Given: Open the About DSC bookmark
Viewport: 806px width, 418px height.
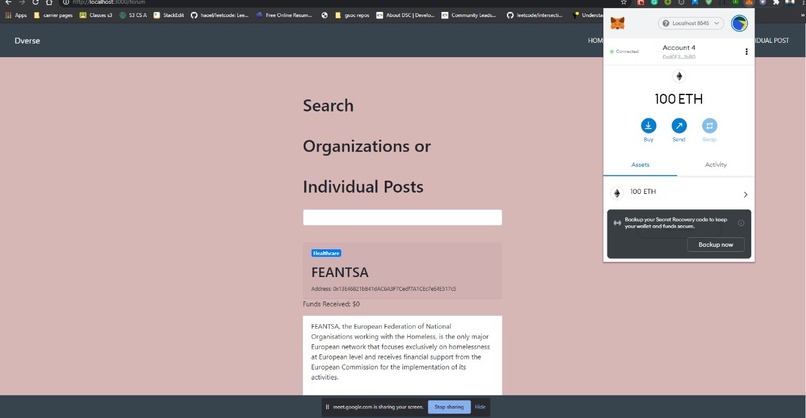Looking at the screenshot, I should (x=406, y=15).
